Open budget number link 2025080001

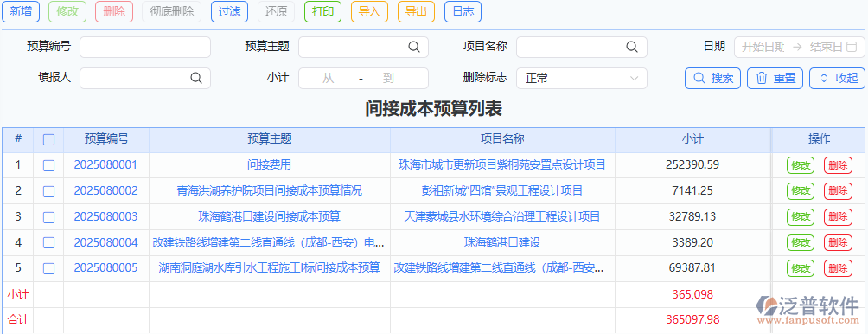click(x=105, y=165)
